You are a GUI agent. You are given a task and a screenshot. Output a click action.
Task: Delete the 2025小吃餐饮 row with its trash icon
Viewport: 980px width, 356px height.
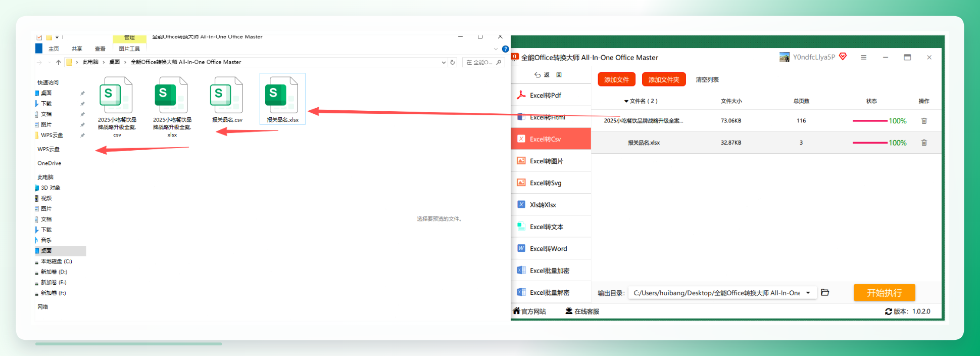[924, 121]
